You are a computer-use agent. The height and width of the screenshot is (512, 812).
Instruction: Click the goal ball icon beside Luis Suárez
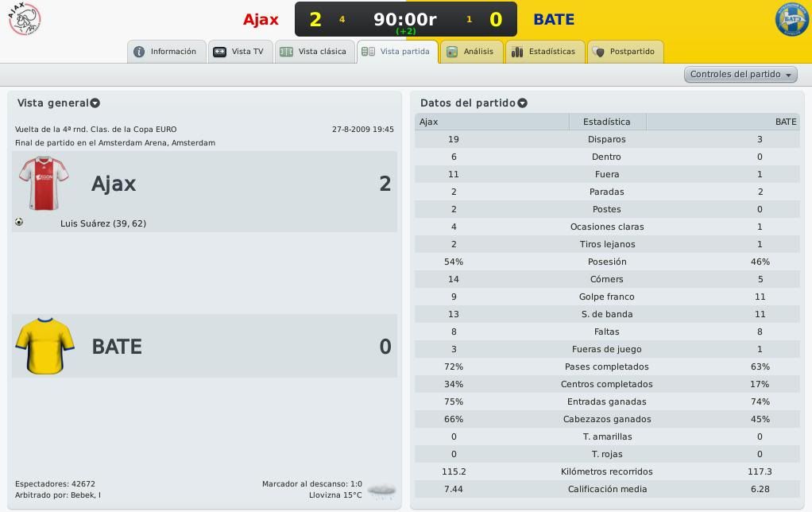pos(19,223)
